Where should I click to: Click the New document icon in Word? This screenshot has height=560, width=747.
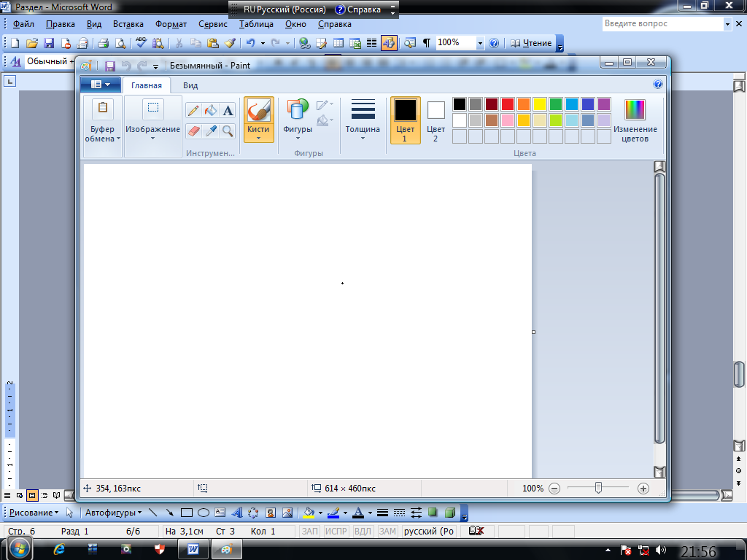(x=15, y=43)
